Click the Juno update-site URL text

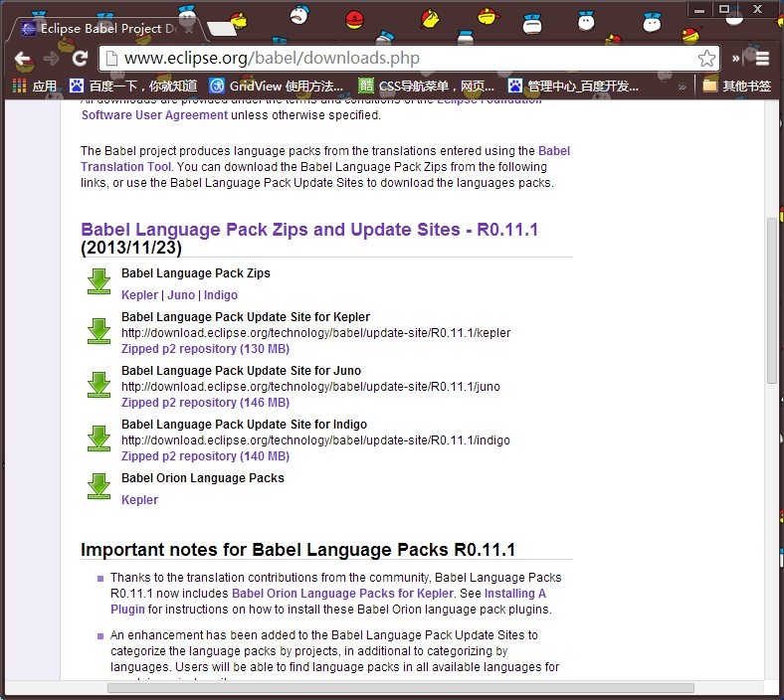click(x=310, y=387)
